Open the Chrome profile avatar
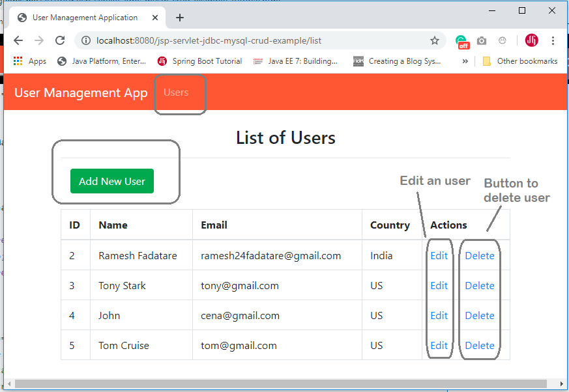 [x=531, y=40]
